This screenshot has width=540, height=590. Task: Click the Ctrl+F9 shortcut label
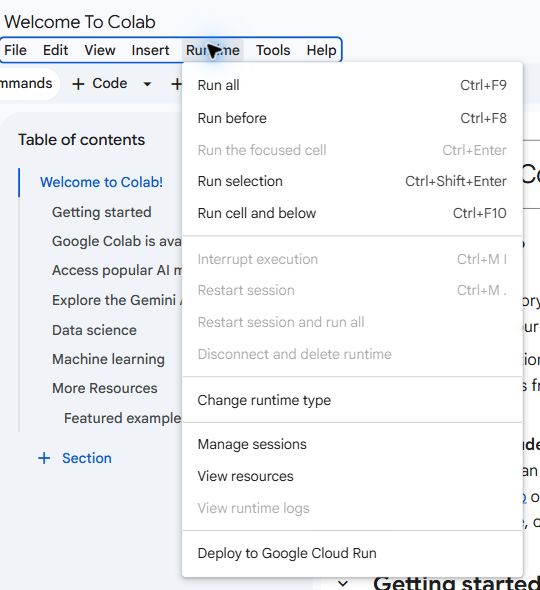pos(483,85)
